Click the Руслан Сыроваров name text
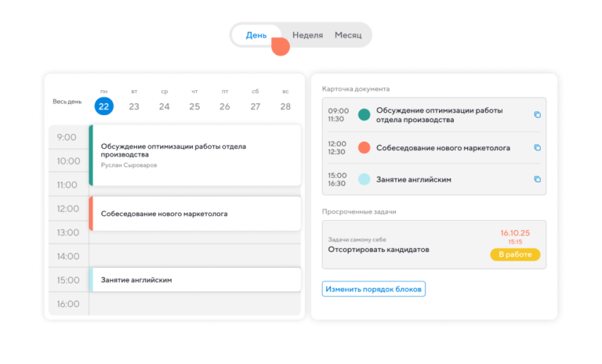 click(x=129, y=165)
